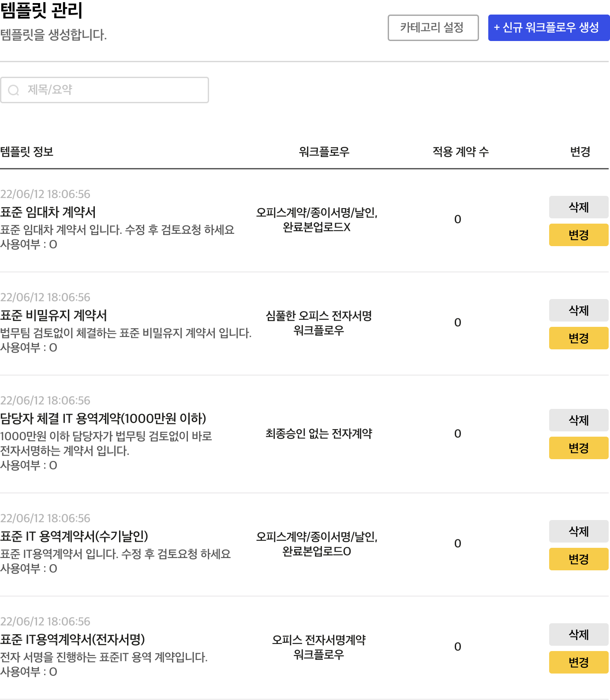Delete 표준 IT용역계약서(전자서명) template
The image size is (610, 700).
coord(579,634)
